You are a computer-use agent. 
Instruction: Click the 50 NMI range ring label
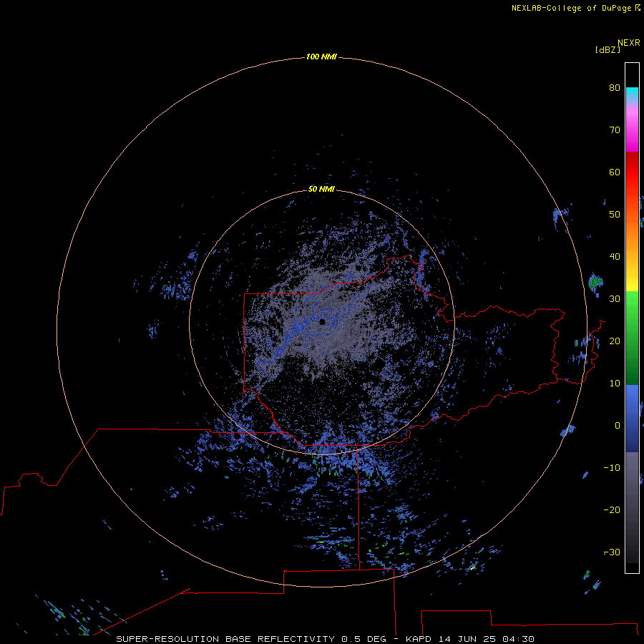pyautogui.click(x=321, y=189)
